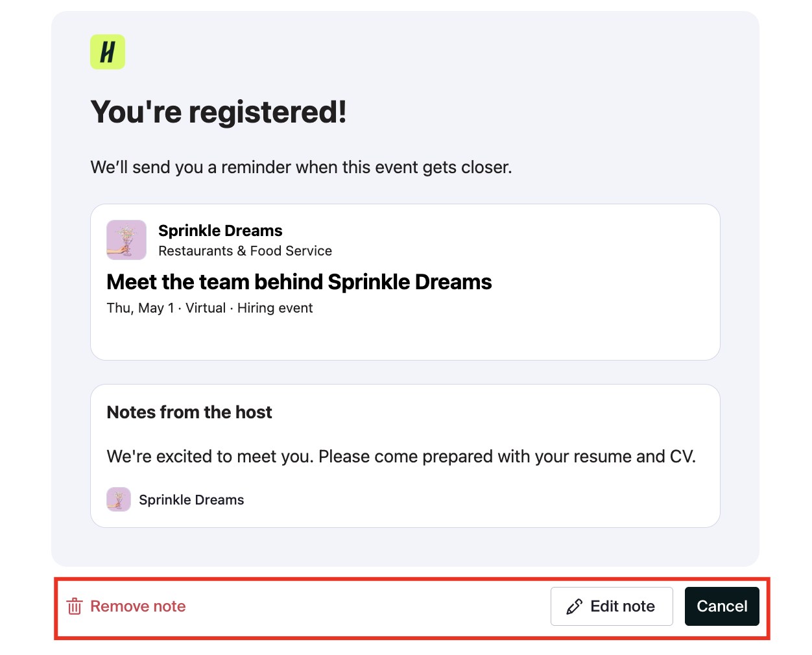Select the Notes from the host card
Image resolution: width=812 pixels, height=655 pixels.
[x=405, y=456]
